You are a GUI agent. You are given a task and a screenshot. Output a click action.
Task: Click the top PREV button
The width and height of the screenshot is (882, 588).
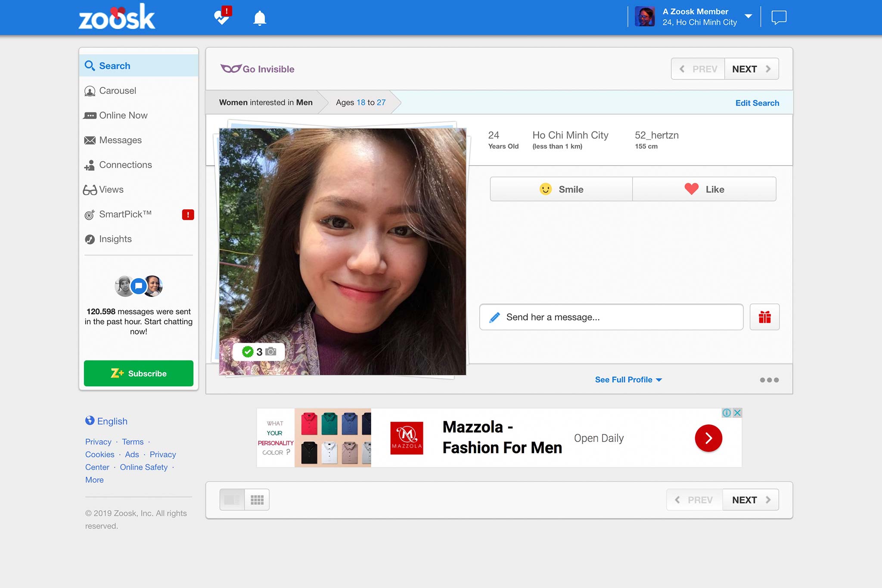click(698, 69)
